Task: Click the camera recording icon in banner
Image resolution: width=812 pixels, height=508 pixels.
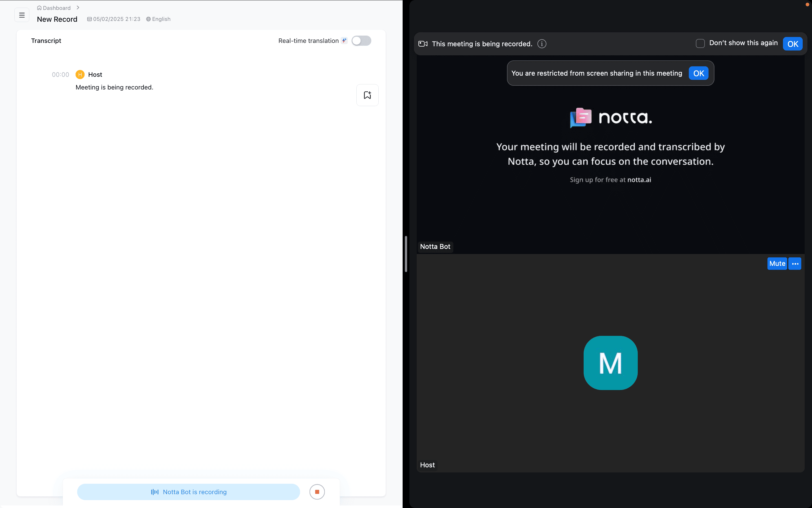Action: click(x=423, y=44)
